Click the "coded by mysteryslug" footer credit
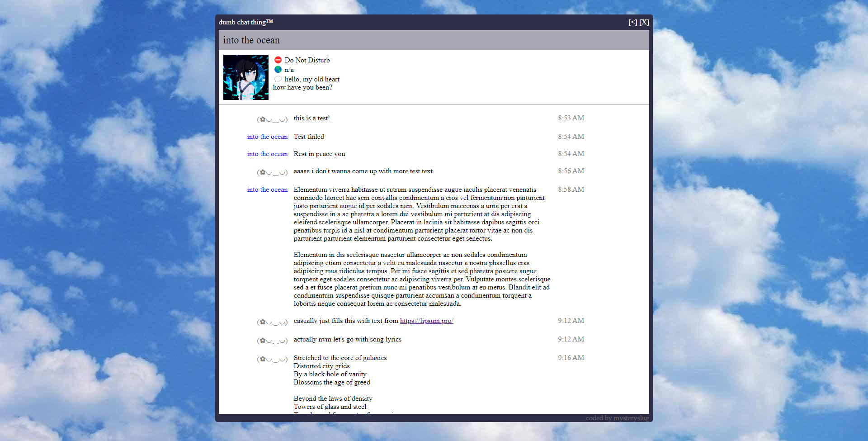Image resolution: width=868 pixels, height=441 pixels. tap(617, 418)
